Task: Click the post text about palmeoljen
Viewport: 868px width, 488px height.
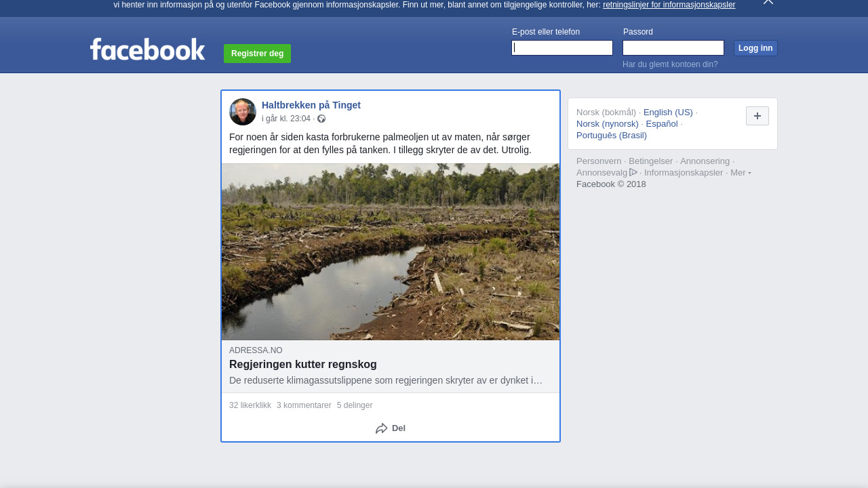Action: pos(380,144)
